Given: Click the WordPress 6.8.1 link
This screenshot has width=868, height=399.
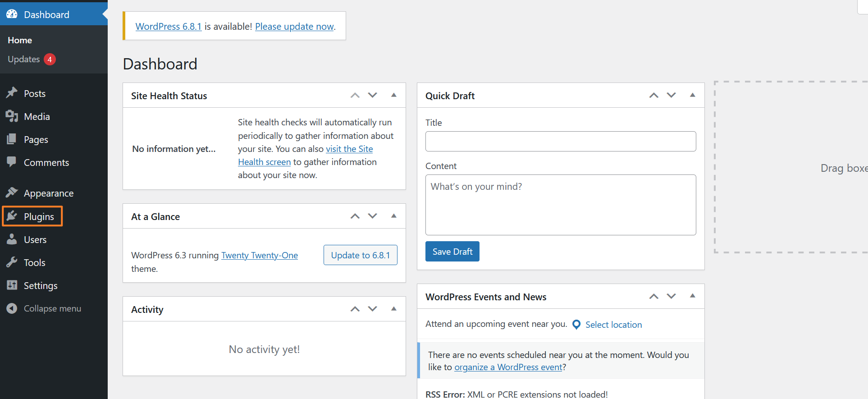Looking at the screenshot, I should pyautogui.click(x=169, y=26).
